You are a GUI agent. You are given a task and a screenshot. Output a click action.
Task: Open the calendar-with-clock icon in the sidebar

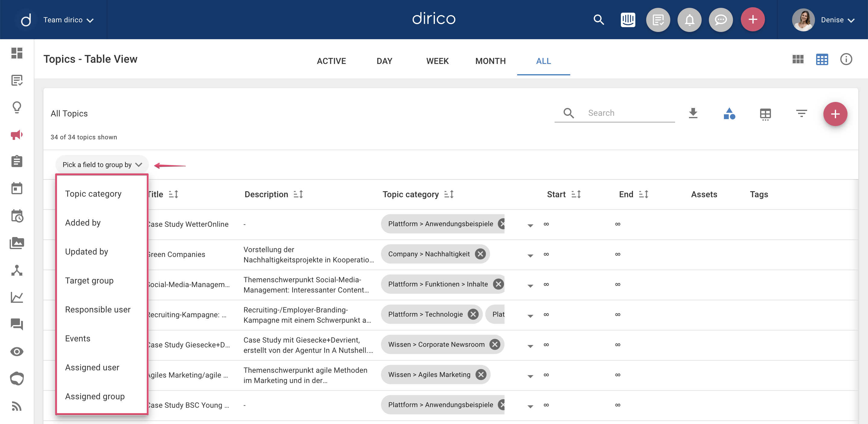(x=17, y=216)
